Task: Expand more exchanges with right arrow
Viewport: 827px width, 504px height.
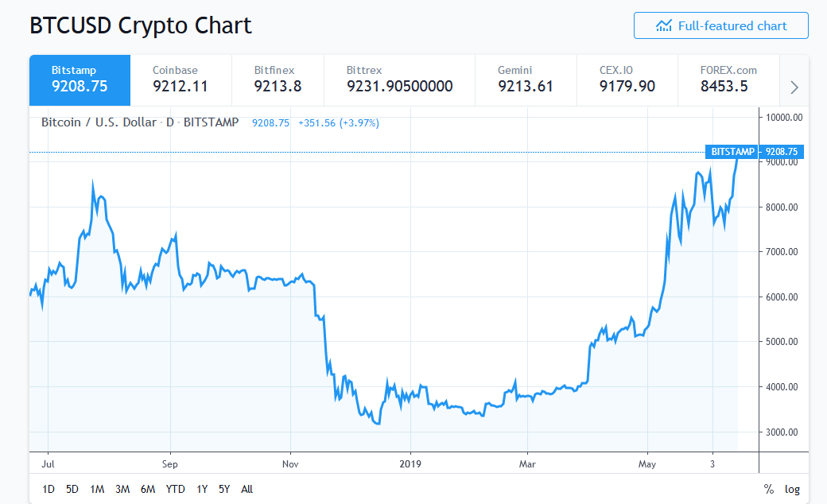Action: (794, 87)
